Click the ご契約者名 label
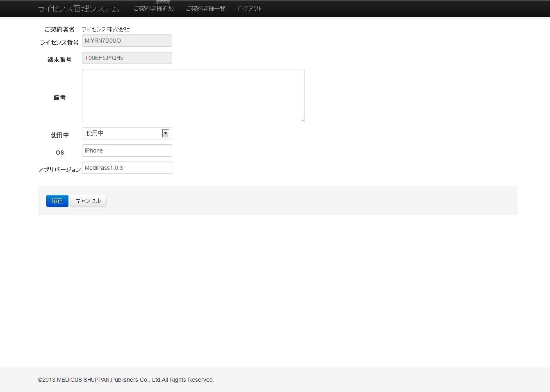The image size is (550, 392). click(x=59, y=30)
